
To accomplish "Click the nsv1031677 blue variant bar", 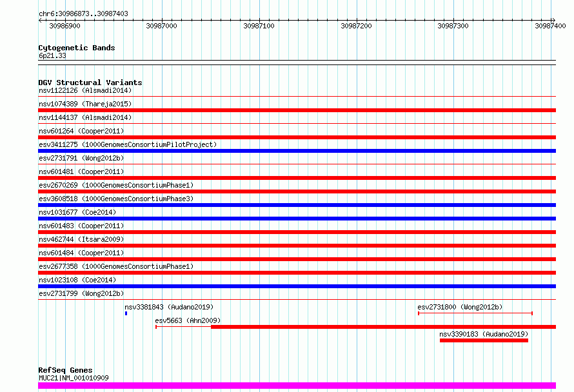I will pyautogui.click(x=297, y=219).
